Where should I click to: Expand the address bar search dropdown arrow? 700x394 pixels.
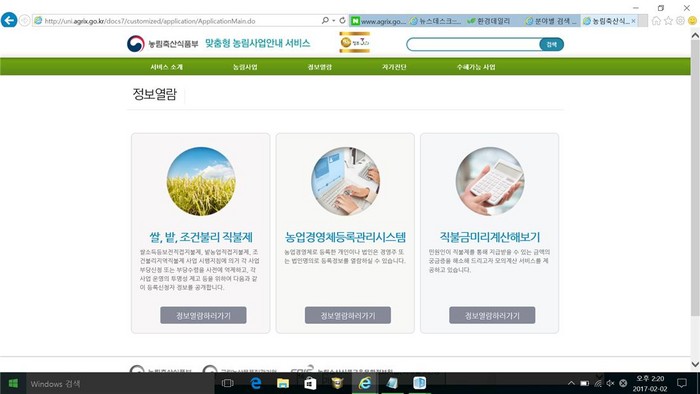(x=333, y=21)
